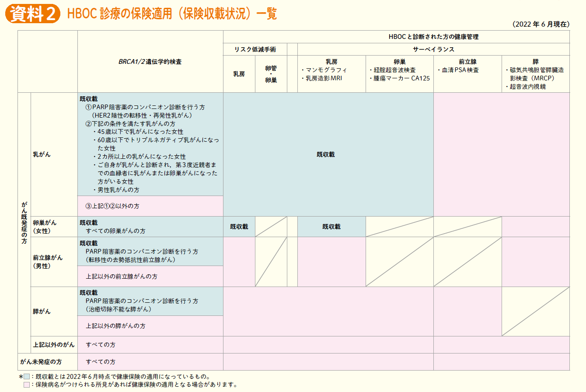Click the 膵がん row label
Screen dimensions: 586x392
coord(42,311)
